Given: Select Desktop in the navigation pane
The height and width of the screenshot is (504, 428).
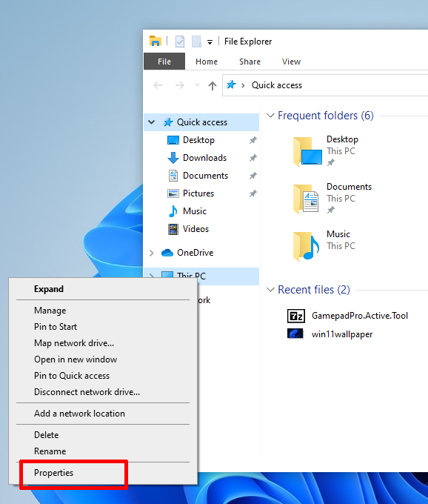Looking at the screenshot, I should click(198, 140).
